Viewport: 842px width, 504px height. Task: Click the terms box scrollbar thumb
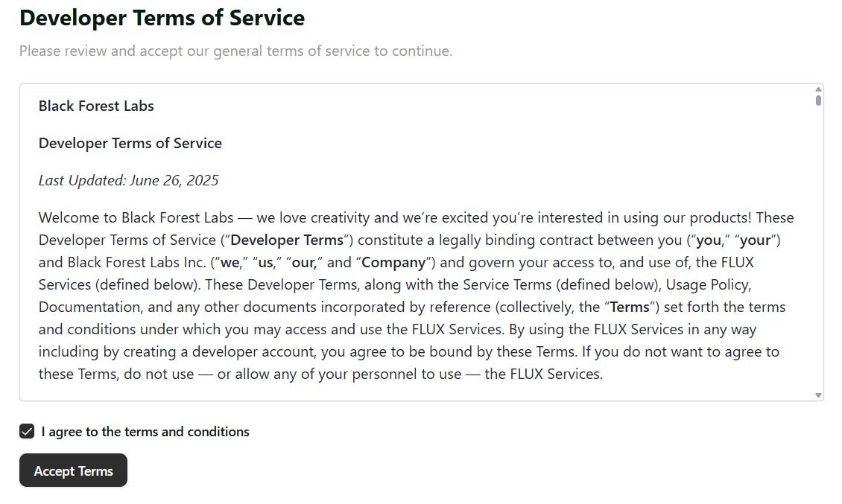(818, 100)
